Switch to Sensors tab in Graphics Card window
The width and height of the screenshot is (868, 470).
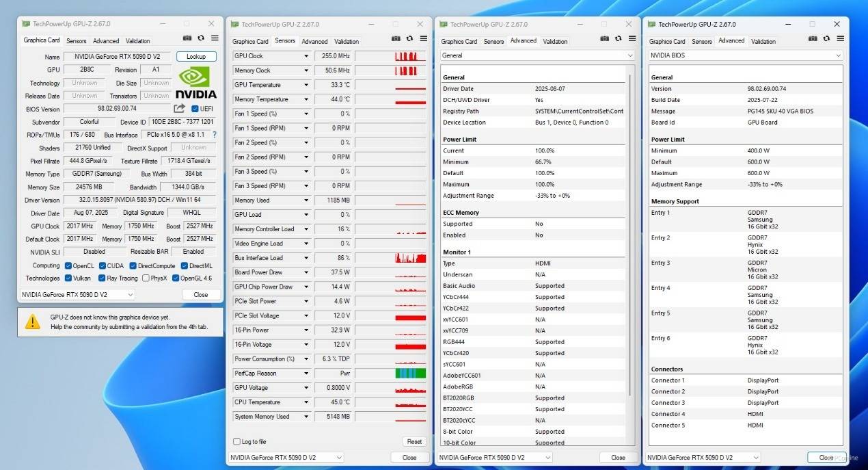76,41
